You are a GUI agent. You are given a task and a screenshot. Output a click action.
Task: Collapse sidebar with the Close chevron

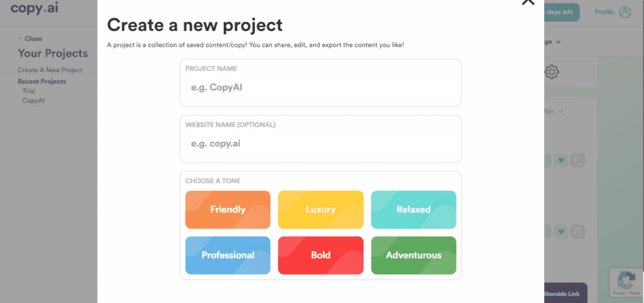pos(19,38)
